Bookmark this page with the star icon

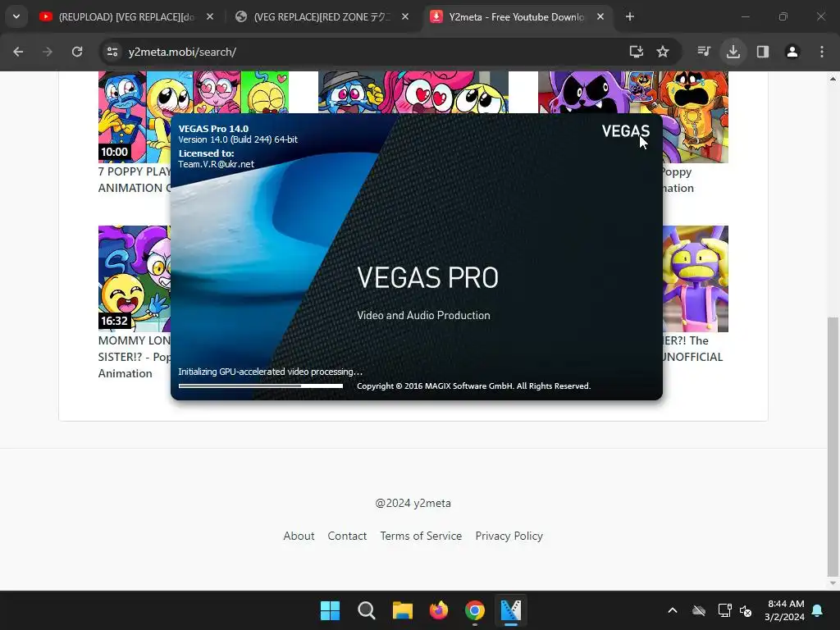(x=663, y=52)
